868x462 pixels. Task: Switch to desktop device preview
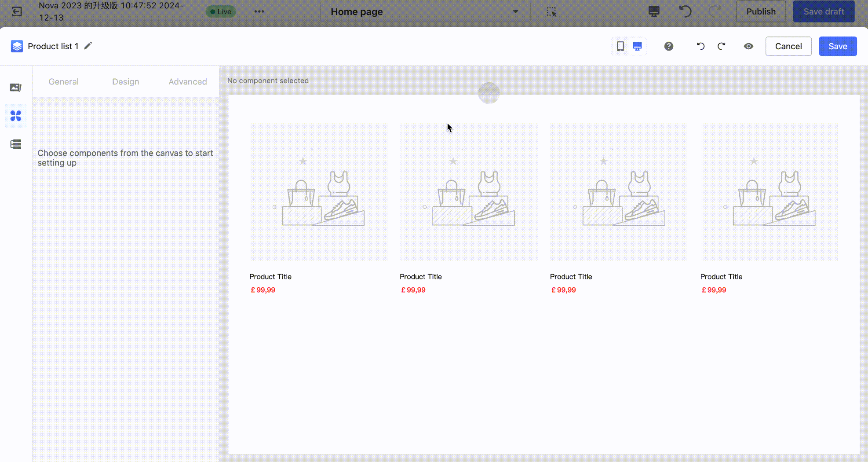[x=637, y=46]
